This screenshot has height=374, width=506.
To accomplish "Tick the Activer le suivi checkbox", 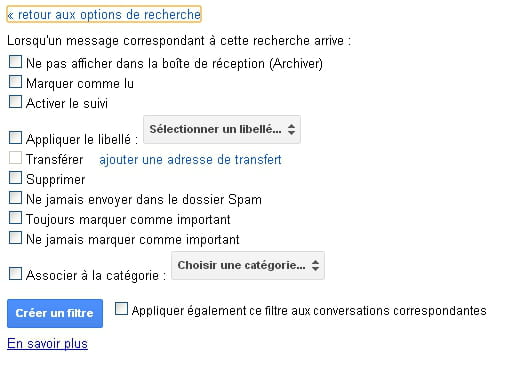I will pos(15,102).
